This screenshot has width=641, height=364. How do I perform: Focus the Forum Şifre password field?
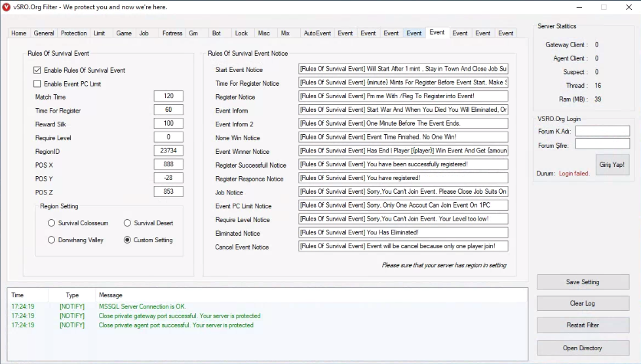(x=602, y=144)
